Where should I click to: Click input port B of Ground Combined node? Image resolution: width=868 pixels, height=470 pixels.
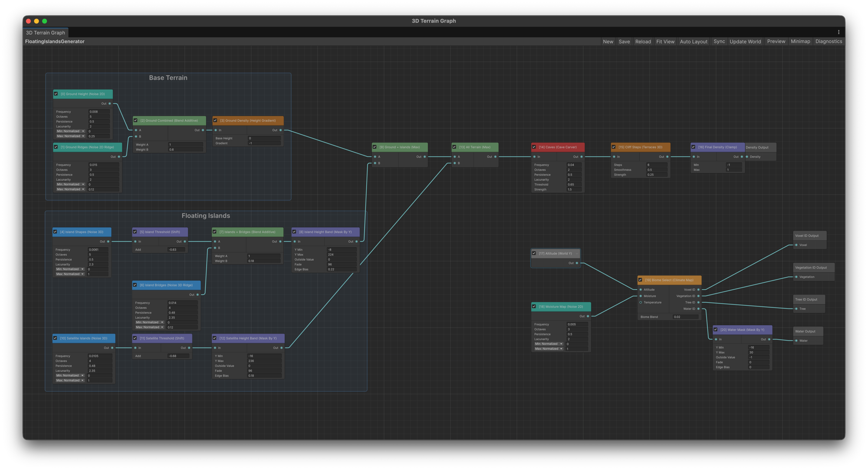coord(136,136)
